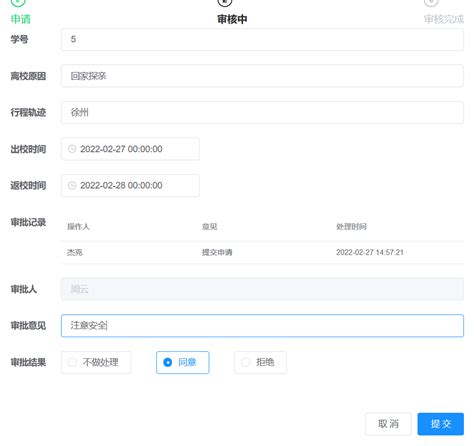Open the 返校时间 date picker field

pyautogui.click(x=130, y=185)
